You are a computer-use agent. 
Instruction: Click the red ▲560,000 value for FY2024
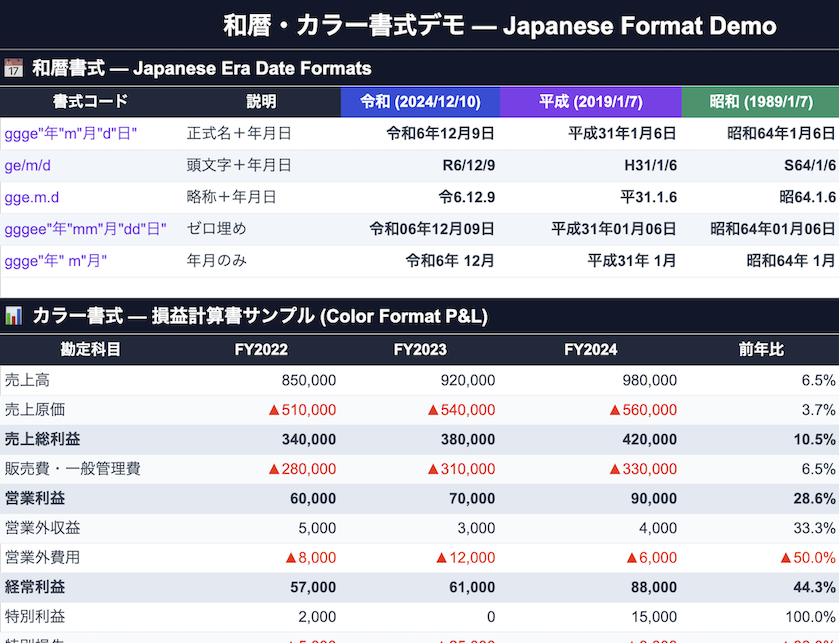point(644,409)
